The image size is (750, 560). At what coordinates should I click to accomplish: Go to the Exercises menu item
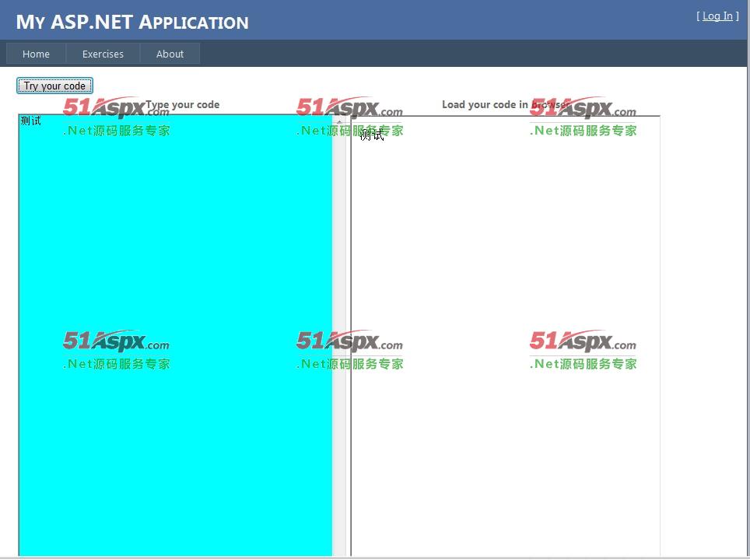coord(103,54)
